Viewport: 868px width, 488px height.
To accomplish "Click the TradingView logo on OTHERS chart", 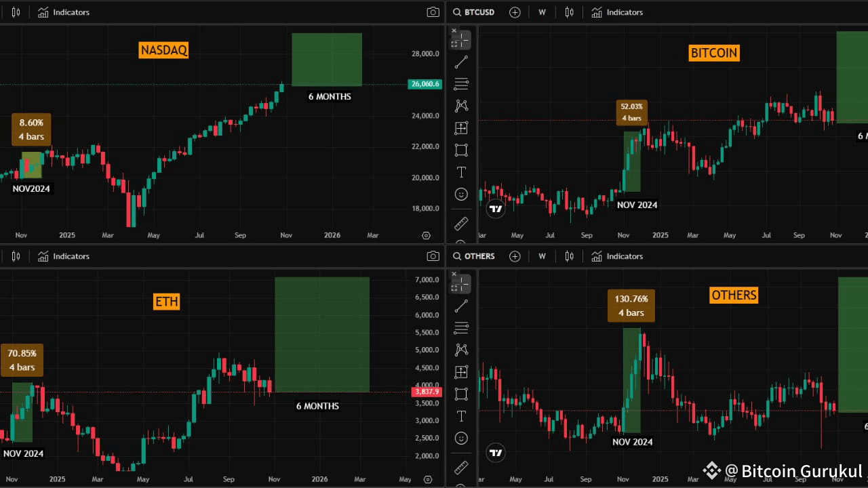I will [496, 453].
